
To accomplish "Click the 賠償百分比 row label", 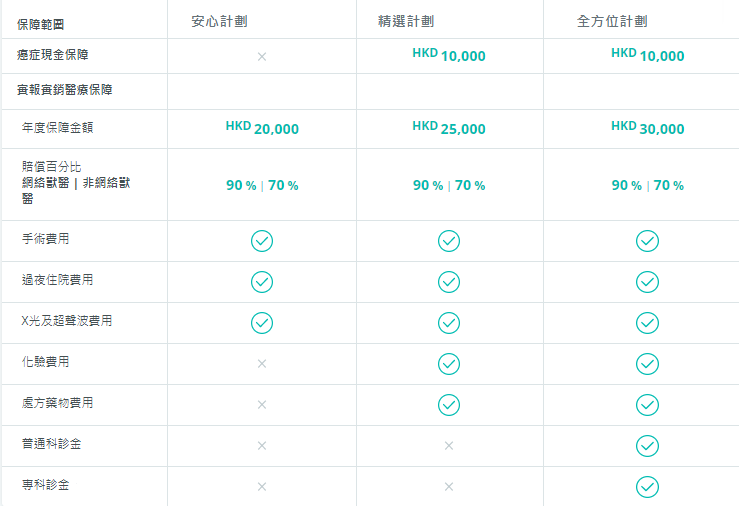I will click(x=51, y=167).
